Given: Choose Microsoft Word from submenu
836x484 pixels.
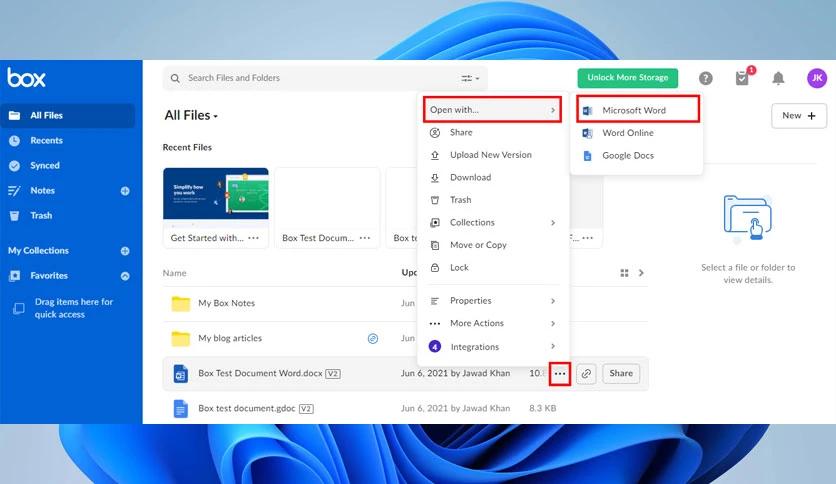Looking at the screenshot, I should 638,110.
